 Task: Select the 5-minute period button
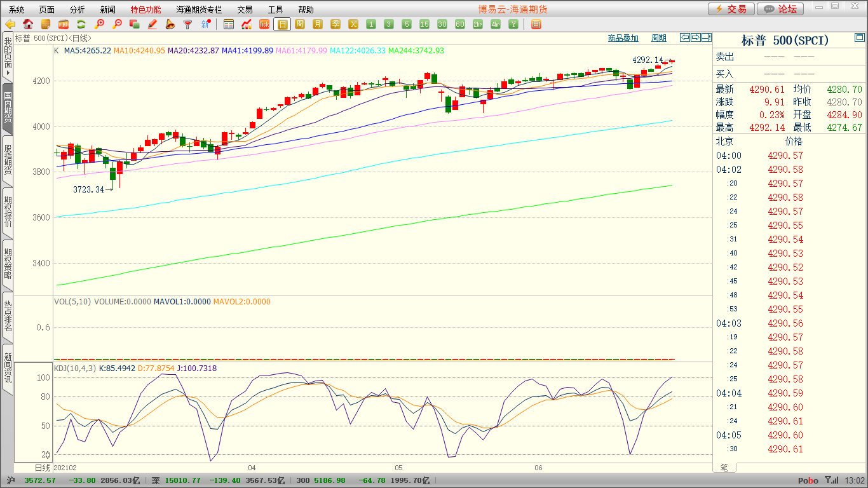(x=407, y=25)
